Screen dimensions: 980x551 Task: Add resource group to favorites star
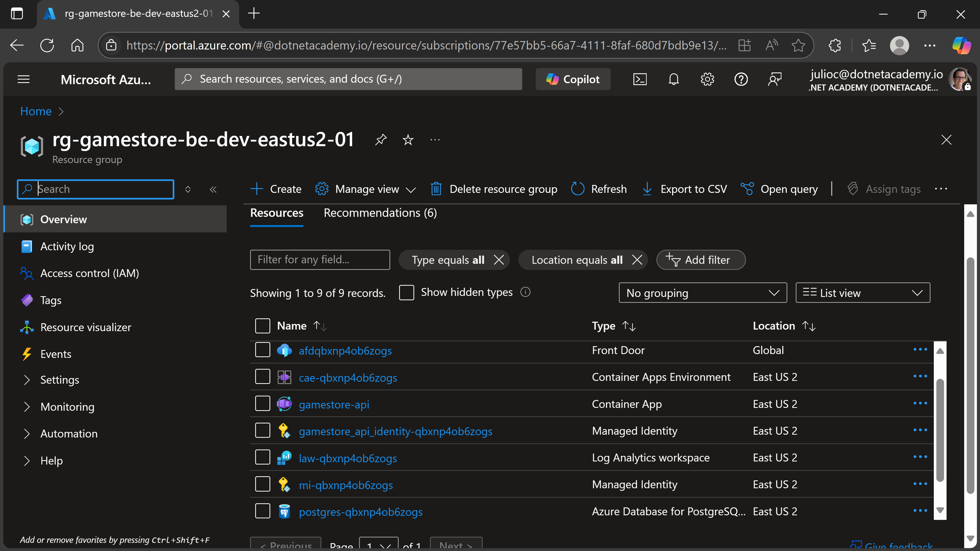click(408, 140)
